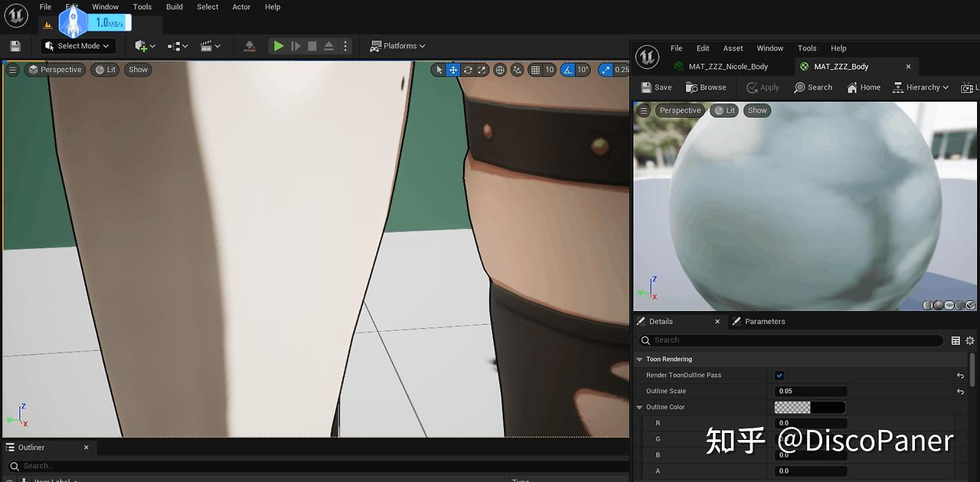Toggle grid snapping icon
Screen dimensions: 980x482
coord(535,70)
